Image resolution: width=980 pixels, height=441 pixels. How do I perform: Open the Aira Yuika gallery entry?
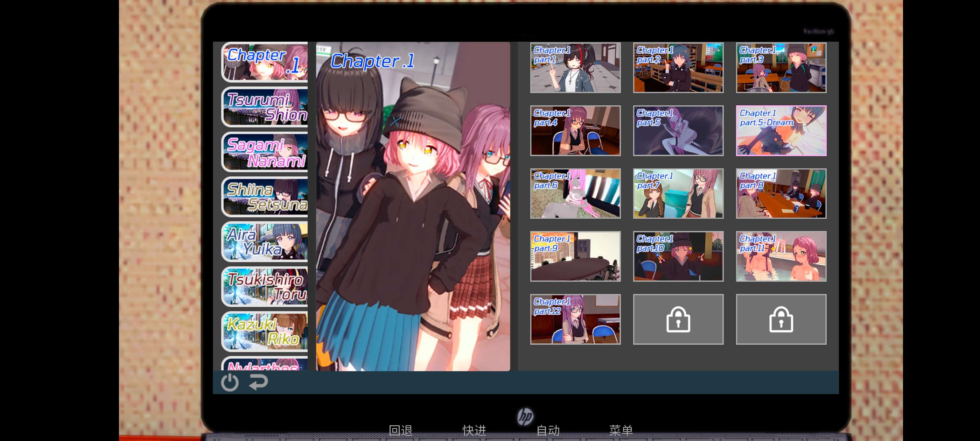pos(265,241)
